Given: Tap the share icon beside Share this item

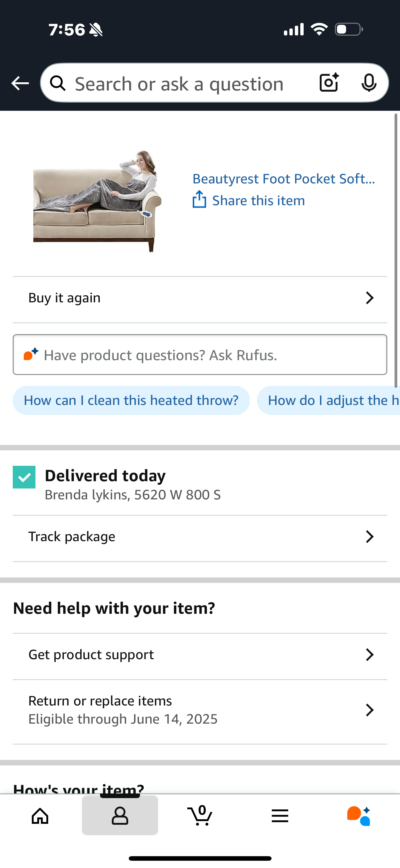Looking at the screenshot, I should (x=199, y=199).
